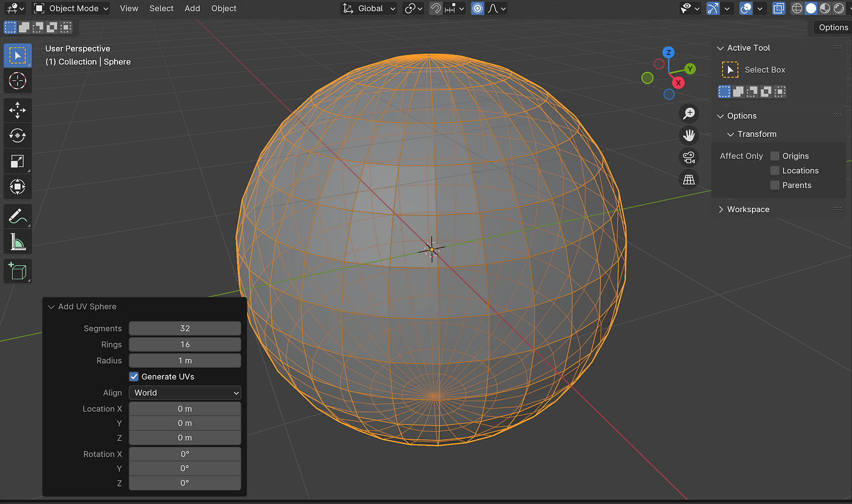Select the Annotate tool

18,216
